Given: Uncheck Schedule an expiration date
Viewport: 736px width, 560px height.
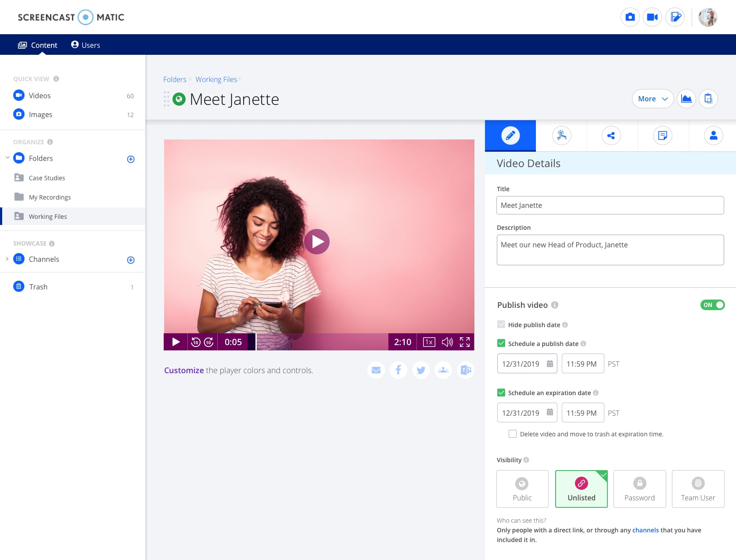Looking at the screenshot, I should pos(501,392).
